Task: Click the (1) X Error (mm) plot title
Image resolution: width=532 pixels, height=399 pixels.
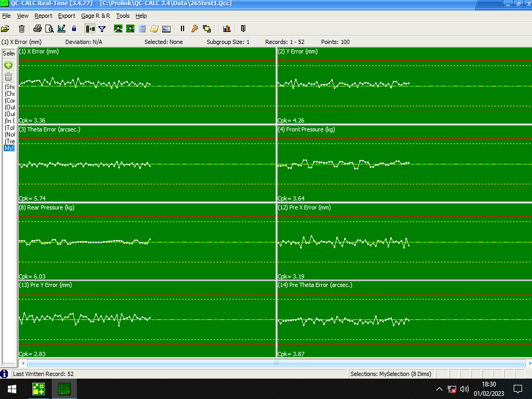Action: pos(39,52)
